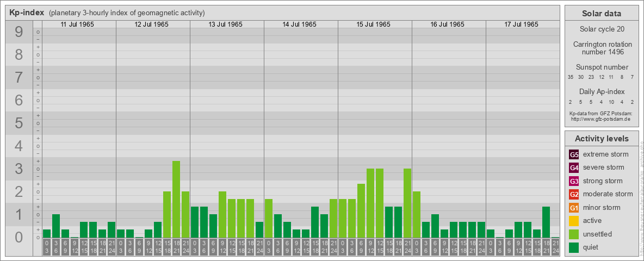Click the 17 Jul 1965 date header
The height and width of the screenshot is (261, 644).
(x=522, y=24)
